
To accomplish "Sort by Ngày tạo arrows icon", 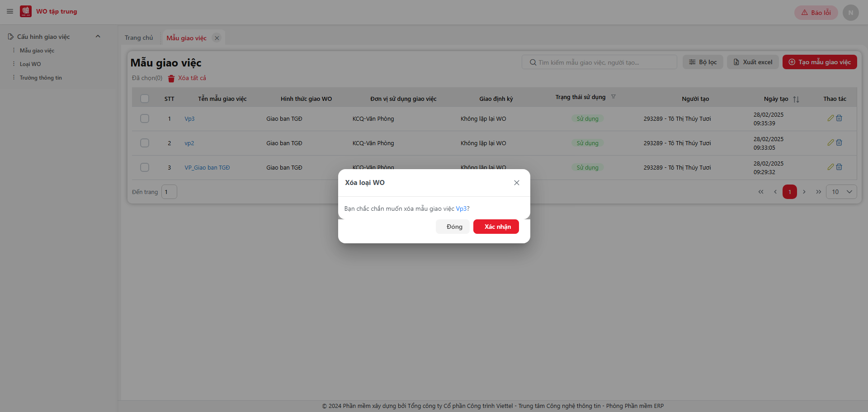I will [796, 99].
